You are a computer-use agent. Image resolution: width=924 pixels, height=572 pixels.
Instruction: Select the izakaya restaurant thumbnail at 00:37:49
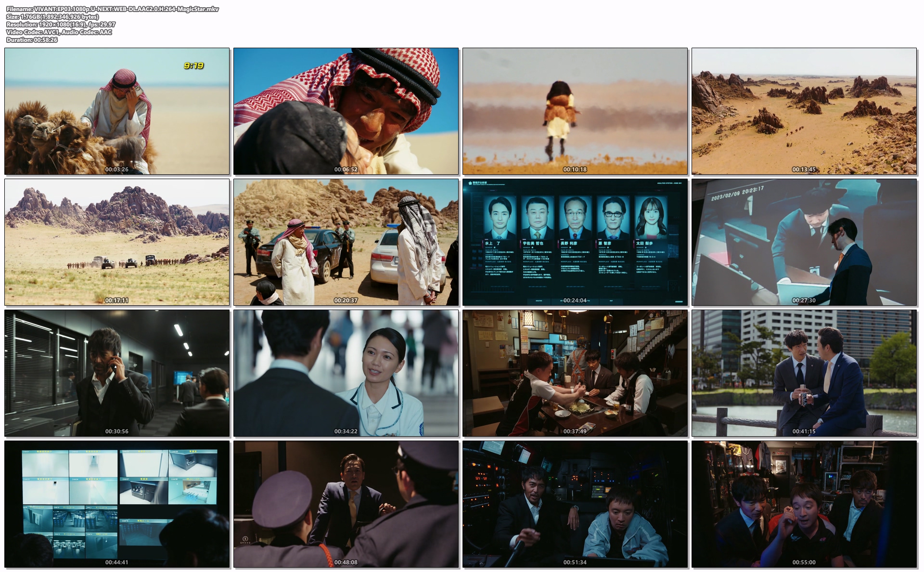(x=575, y=373)
